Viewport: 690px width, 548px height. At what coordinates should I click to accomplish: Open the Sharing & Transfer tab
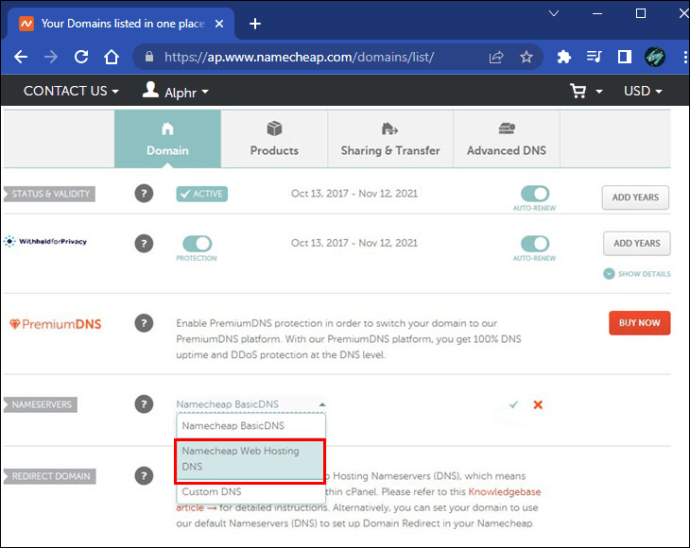click(390, 139)
